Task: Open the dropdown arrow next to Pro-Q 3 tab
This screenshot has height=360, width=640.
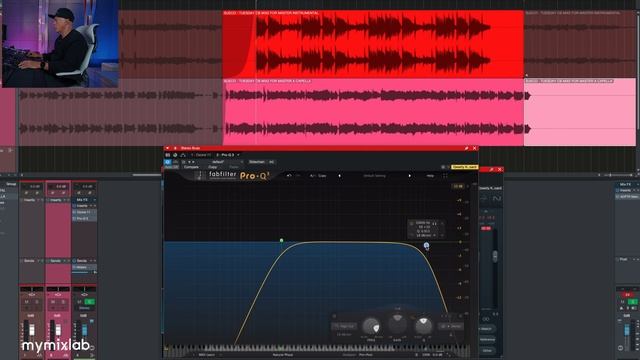Action: click(x=238, y=155)
